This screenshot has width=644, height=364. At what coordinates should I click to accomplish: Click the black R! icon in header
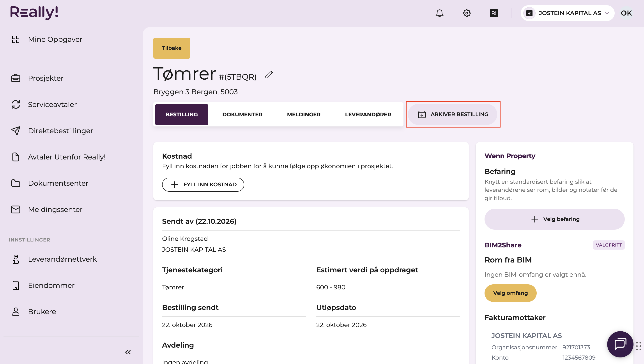point(494,13)
